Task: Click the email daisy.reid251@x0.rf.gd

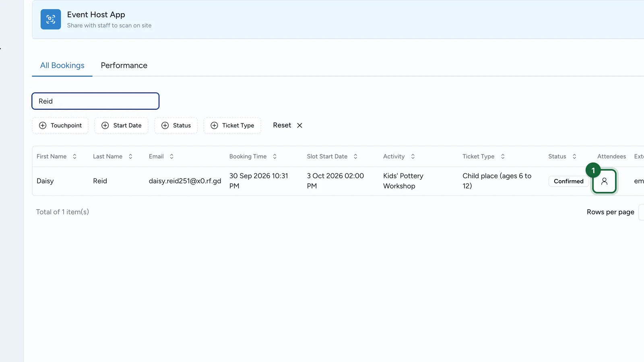Action: pos(185,181)
